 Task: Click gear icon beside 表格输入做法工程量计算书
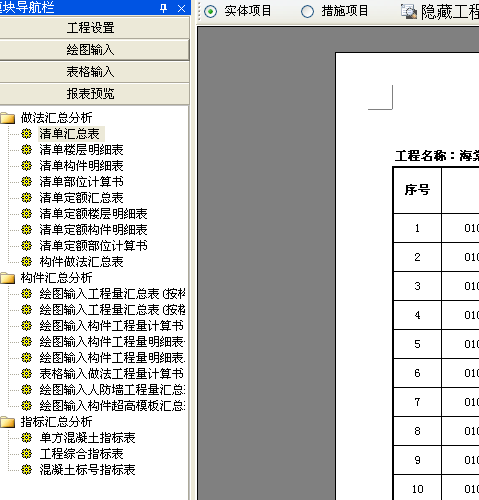coord(26,374)
